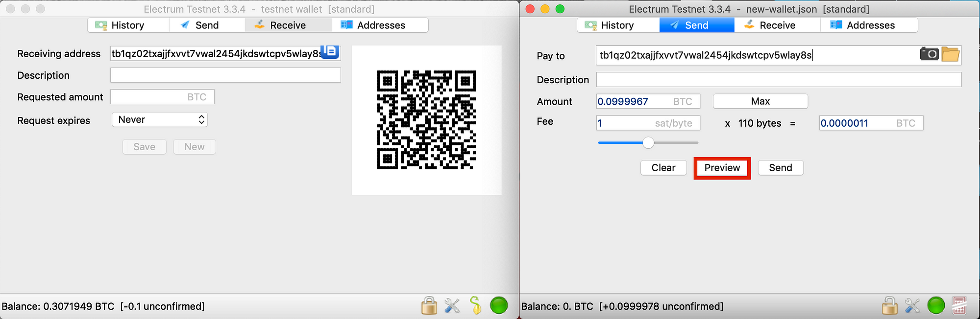Click the calculator icon in new-wallet.json status bar
Screen dimensions: 980x319
pyautogui.click(x=959, y=305)
